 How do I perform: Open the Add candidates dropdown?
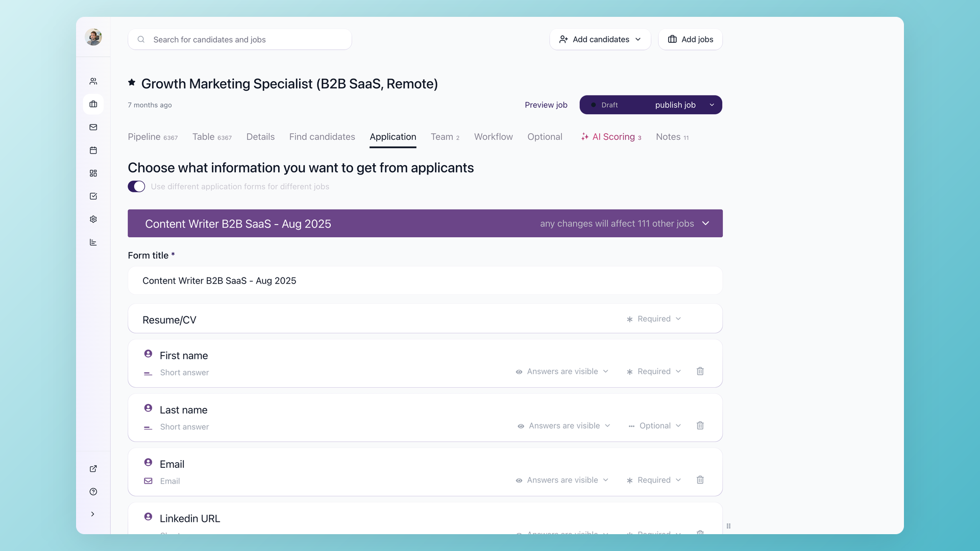(600, 39)
